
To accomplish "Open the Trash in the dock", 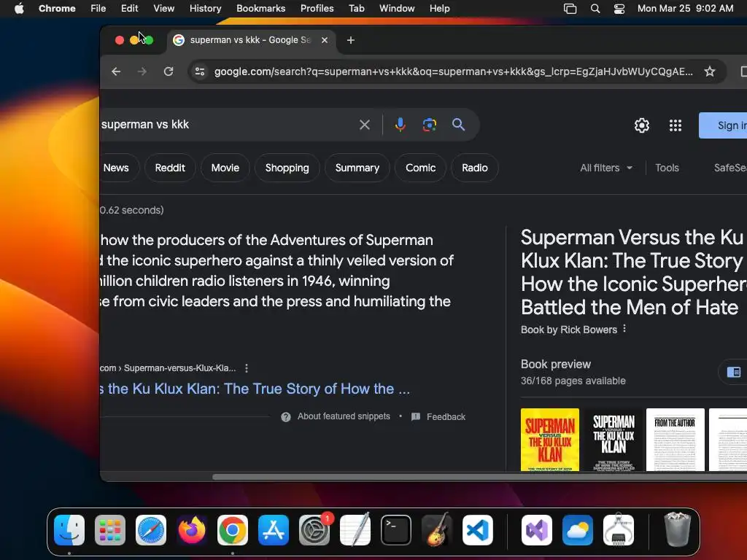I will (x=678, y=530).
